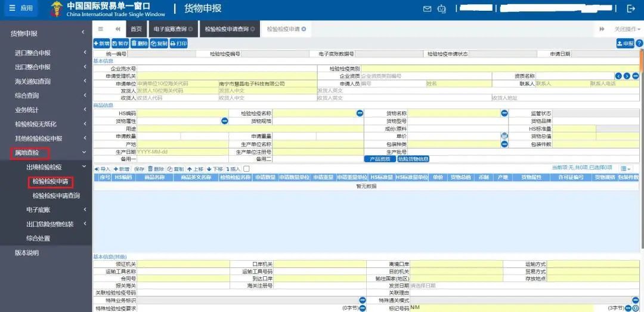
Task: Click the 产品资质 button
Action: point(379,159)
